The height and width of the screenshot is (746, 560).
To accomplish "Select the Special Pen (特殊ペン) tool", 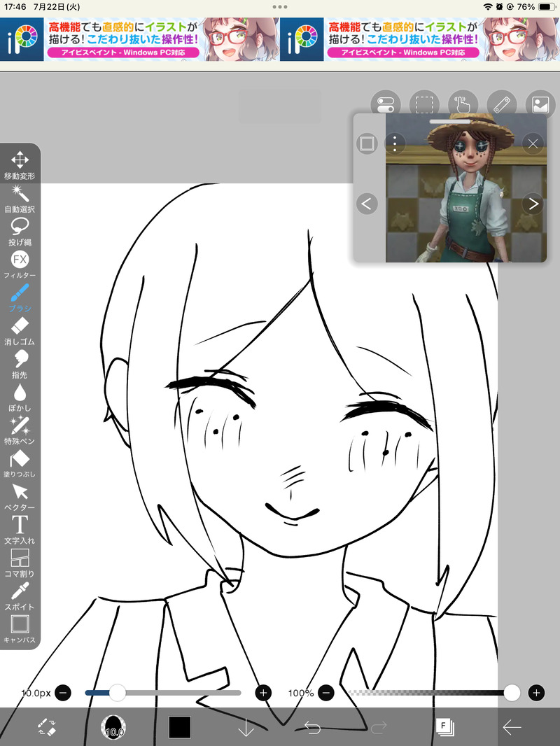I will pos(20,430).
